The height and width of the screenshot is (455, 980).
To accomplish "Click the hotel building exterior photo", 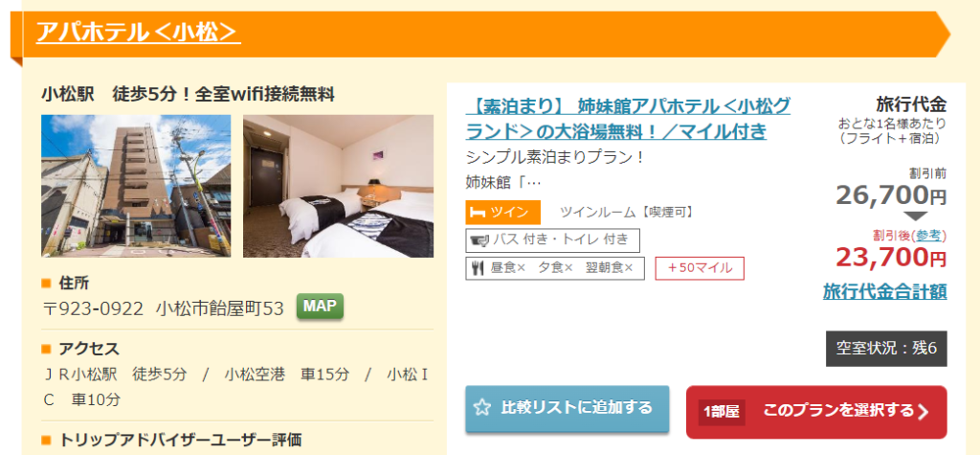I will click(136, 186).
